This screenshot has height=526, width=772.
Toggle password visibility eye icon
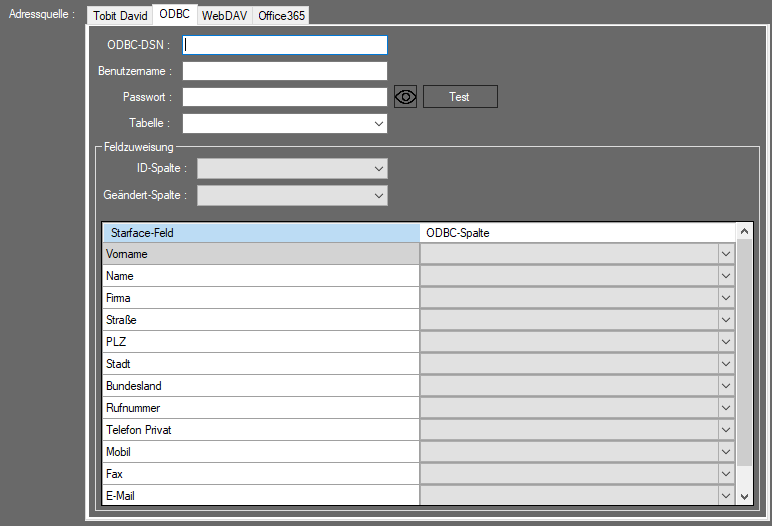[x=405, y=97]
